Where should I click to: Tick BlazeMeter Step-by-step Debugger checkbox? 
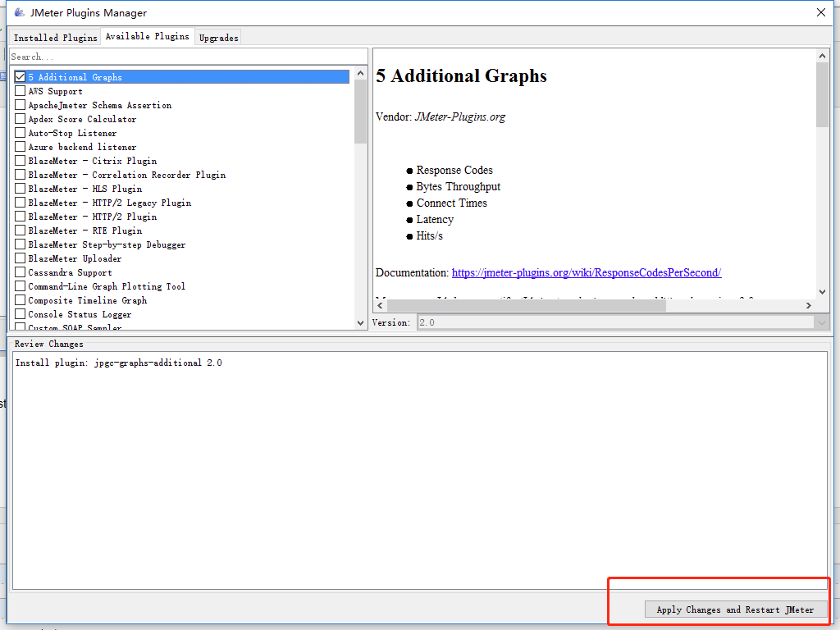(x=21, y=244)
